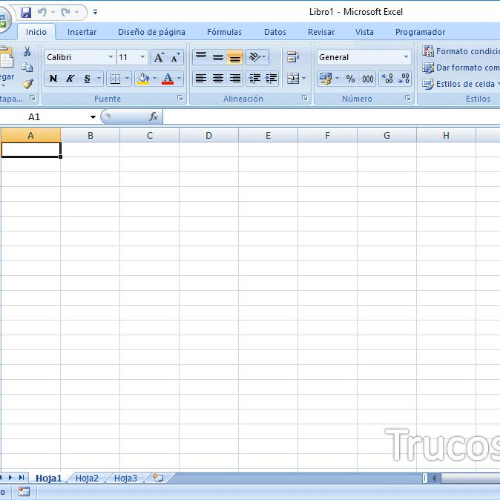Click the Estilos de celda icon
This screenshot has width=500, height=500.
pos(428,84)
